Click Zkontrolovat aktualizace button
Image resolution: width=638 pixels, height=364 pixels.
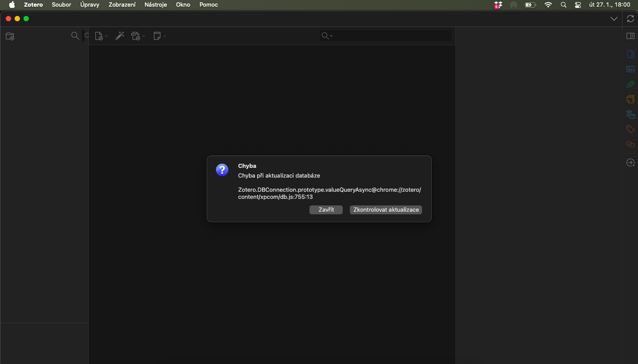point(386,210)
